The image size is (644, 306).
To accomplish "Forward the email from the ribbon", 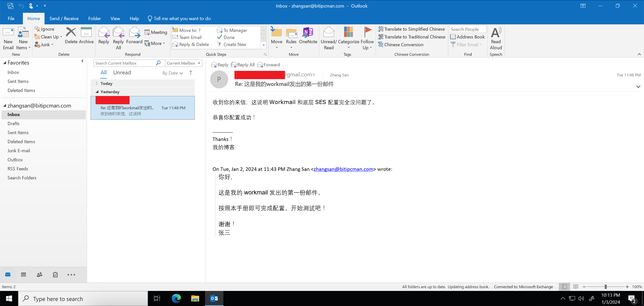I will (134, 35).
